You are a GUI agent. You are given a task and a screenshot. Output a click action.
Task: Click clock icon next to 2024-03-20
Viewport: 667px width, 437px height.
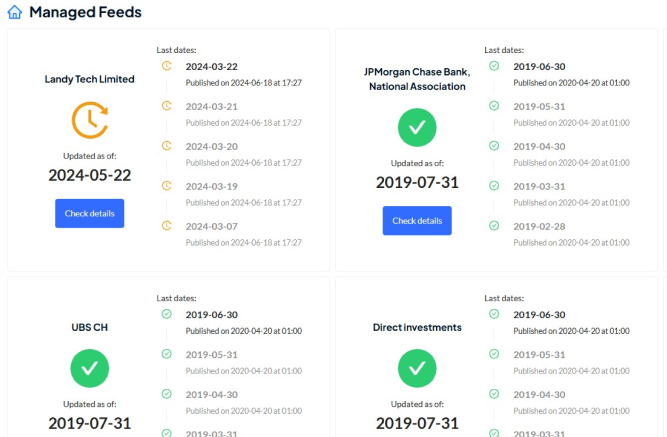[x=167, y=146]
